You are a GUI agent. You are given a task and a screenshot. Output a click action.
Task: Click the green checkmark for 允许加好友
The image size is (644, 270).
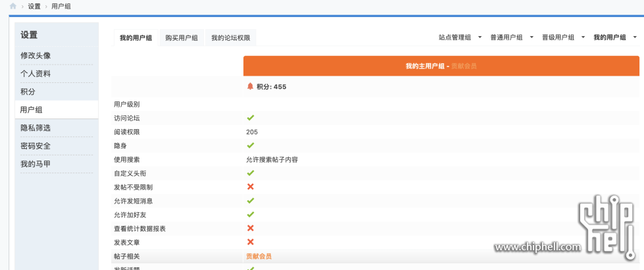[251, 214]
